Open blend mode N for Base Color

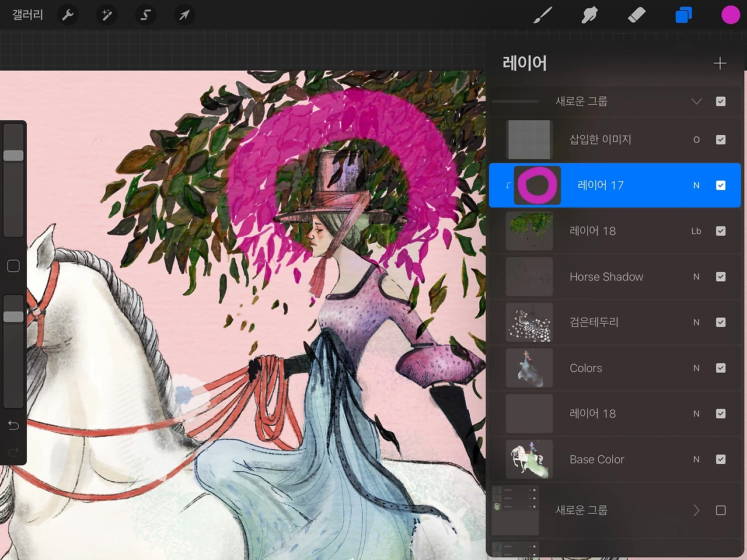(696, 460)
